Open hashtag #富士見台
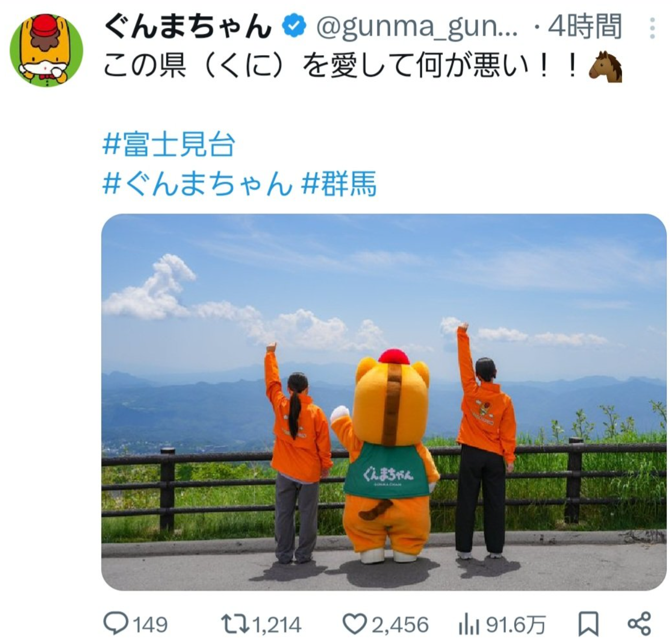Image resolution: width=672 pixels, height=640 pixels. (169, 145)
